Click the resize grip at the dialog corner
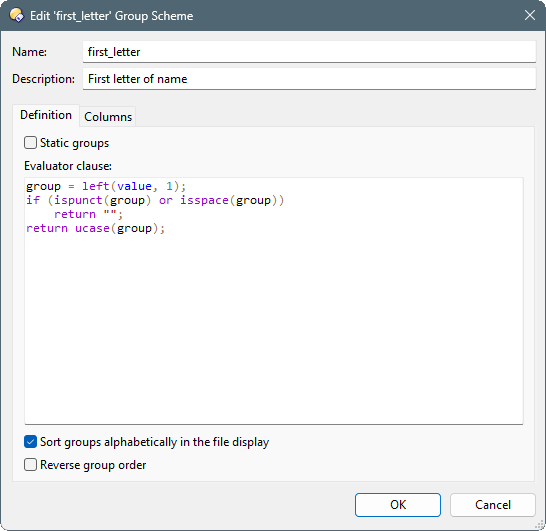 tap(539, 525)
